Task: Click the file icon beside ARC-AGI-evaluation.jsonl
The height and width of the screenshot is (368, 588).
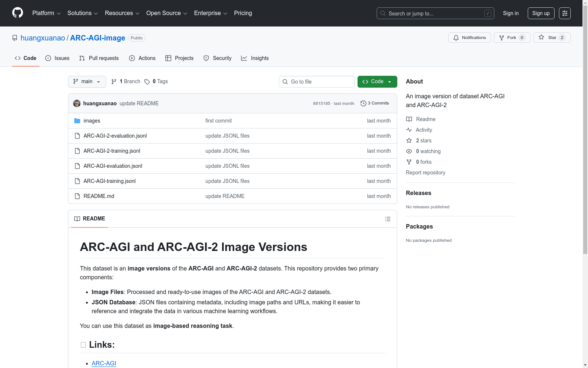Action: 77,166
